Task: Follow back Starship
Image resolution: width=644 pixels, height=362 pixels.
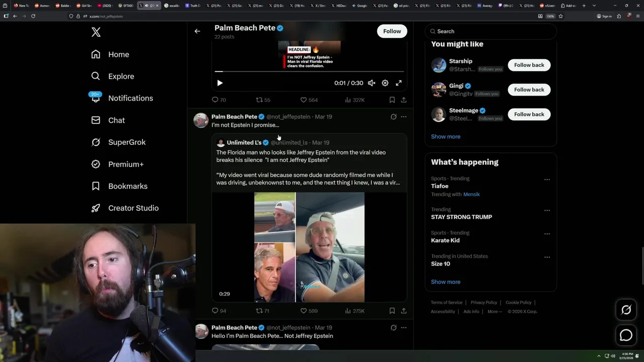Action: (x=529, y=65)
